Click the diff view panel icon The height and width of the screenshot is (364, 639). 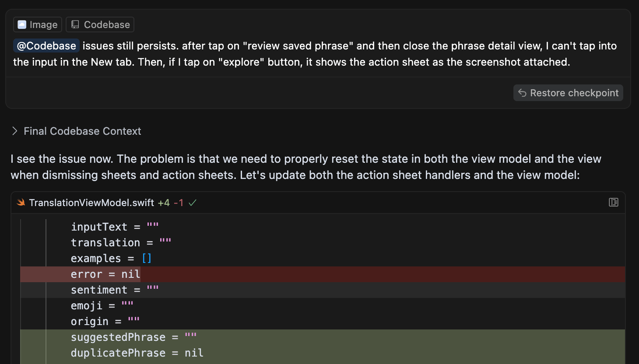[x=614, y=202]
